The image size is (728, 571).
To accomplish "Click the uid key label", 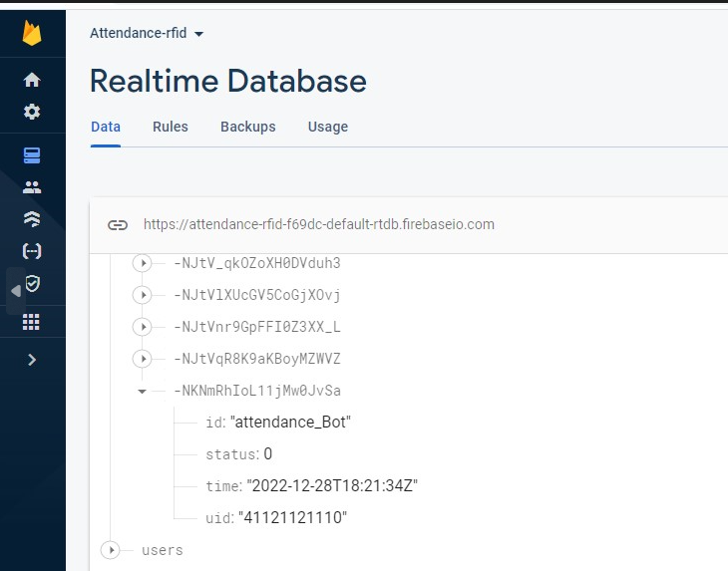I will 219,518.
